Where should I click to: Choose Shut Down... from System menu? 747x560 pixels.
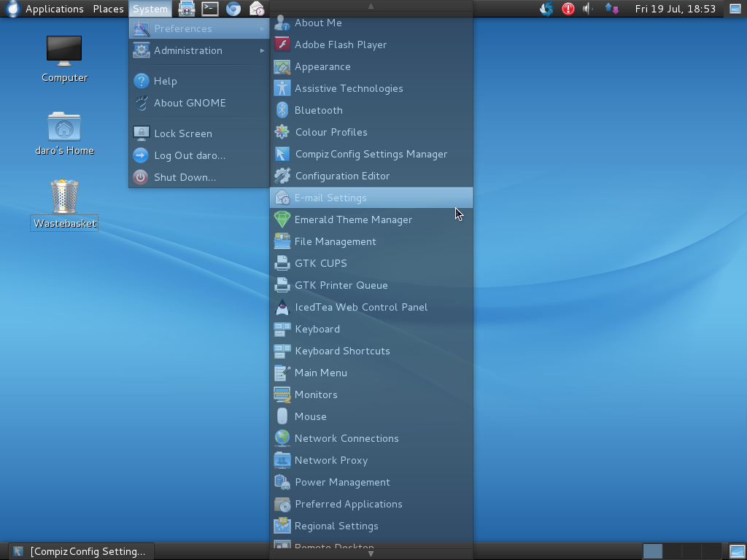[185, 177]
